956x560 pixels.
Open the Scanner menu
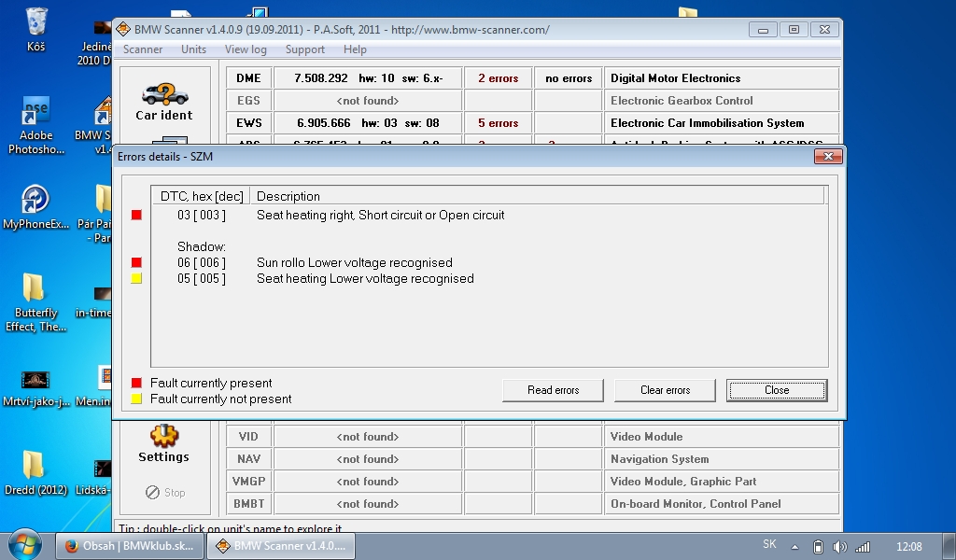[x=143, y=49]
